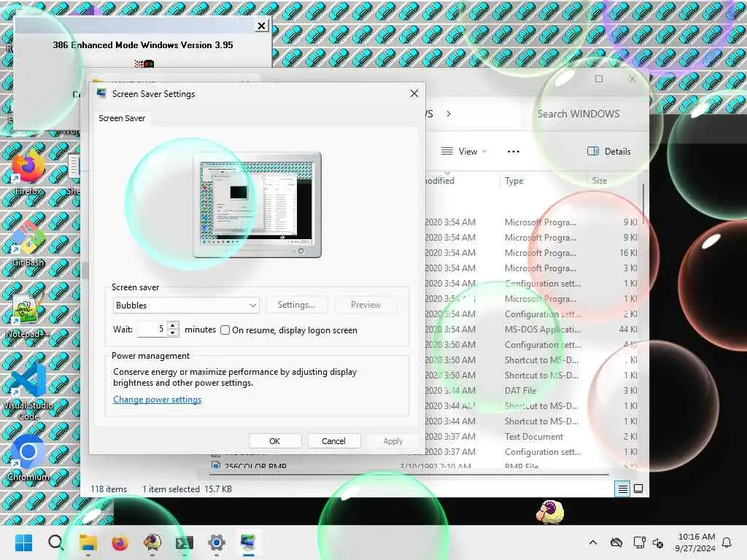The width and height of the screenshot is (747, 560).
Task: Open Change power settings link
Action: click(x=158, y=400)
